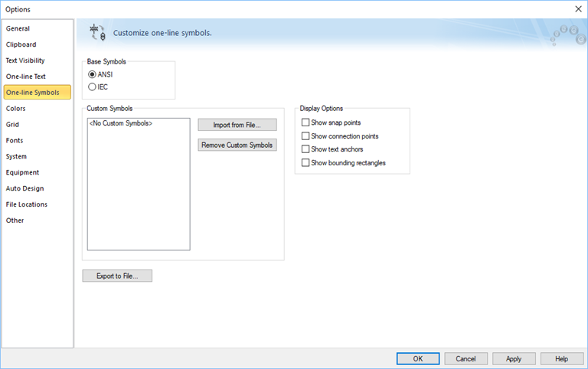
Task: Click Remove Custom Symbols button
Action: pyautogui.click(x=237, y=145)
